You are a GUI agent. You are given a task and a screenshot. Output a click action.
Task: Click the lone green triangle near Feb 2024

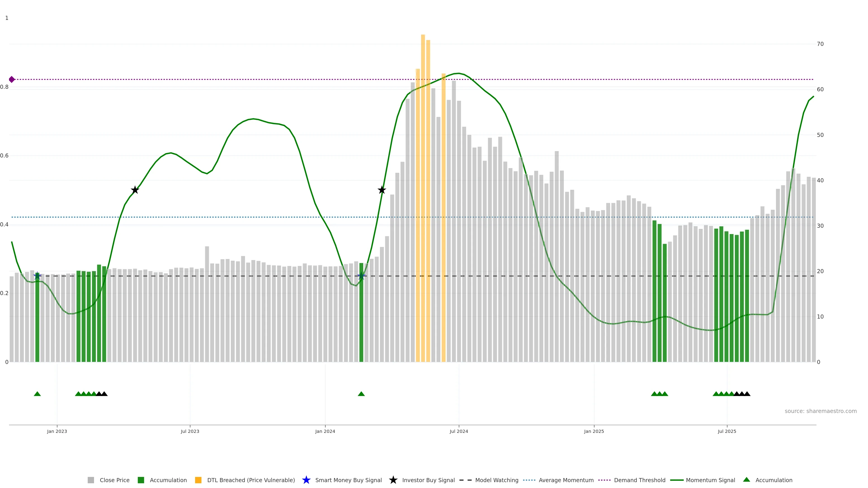pos(361,394)
